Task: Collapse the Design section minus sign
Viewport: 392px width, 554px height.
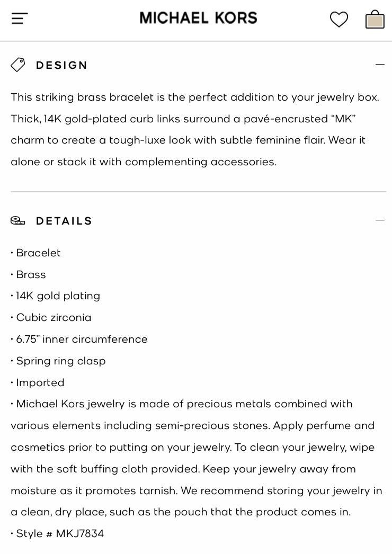Action: (380, 64)
